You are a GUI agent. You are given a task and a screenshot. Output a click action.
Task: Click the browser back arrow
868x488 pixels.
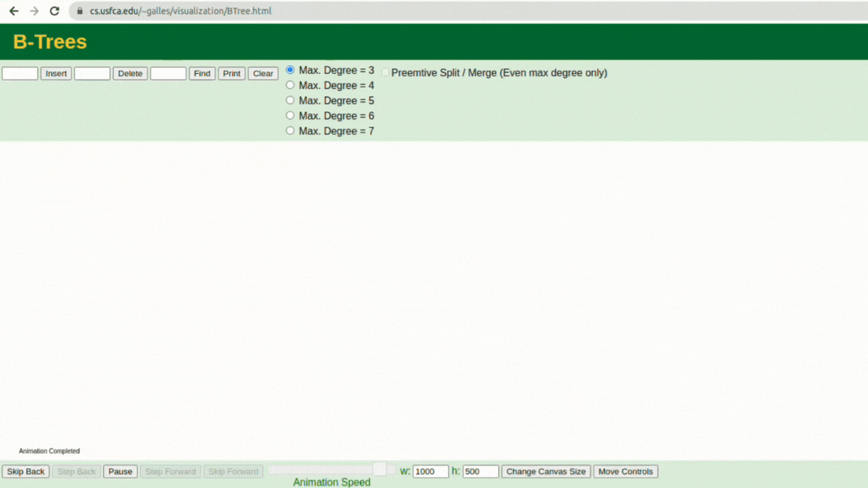click(x=14, y=11)
